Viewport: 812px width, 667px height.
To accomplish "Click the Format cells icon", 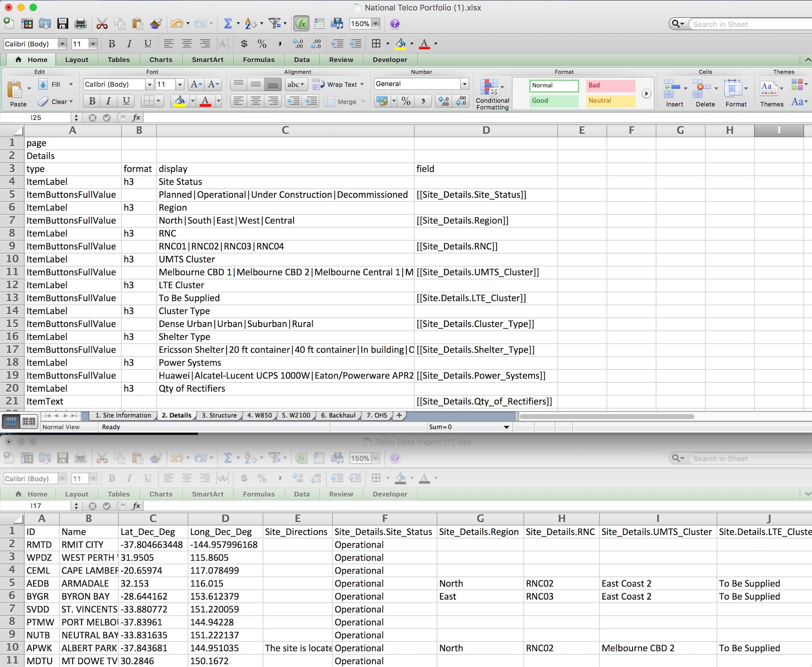I will coord(733,89).
